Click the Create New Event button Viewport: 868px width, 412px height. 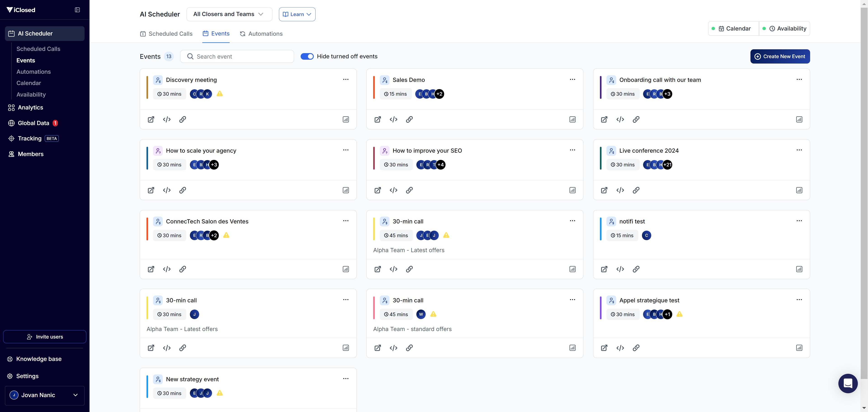[x=780, y=56]
